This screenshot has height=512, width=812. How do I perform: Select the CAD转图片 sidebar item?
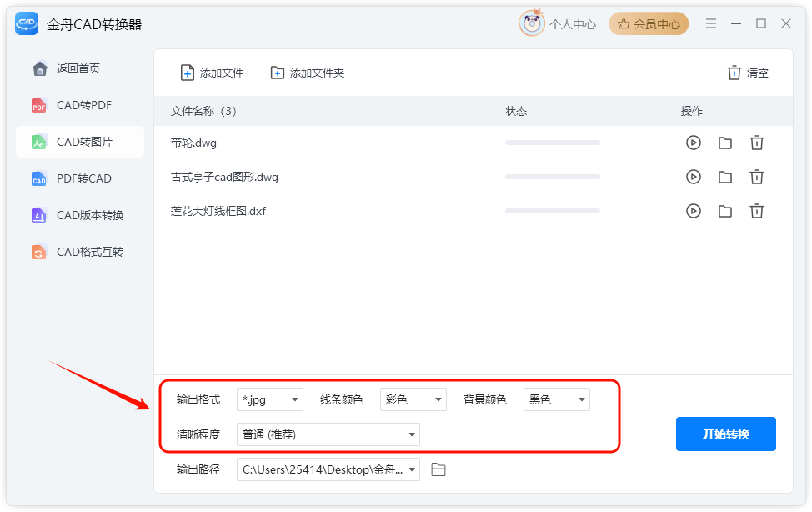(x=80, y=142)
